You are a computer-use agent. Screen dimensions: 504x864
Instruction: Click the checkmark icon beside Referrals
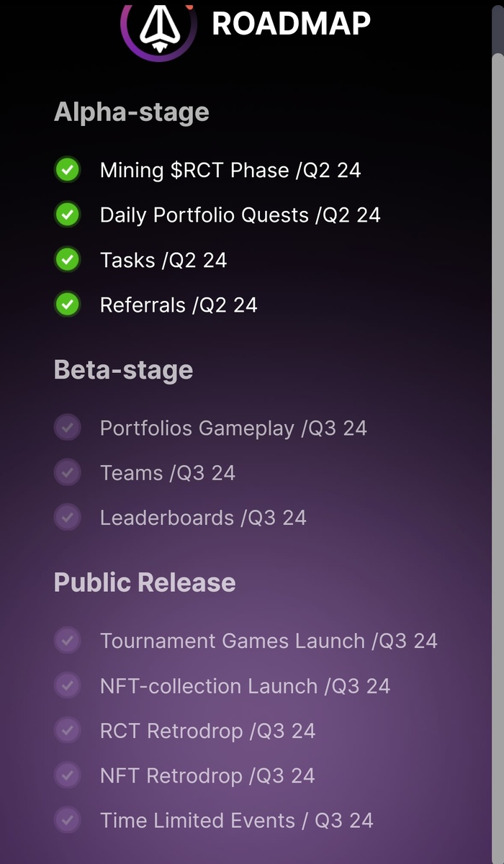click(x=67, y=305)
